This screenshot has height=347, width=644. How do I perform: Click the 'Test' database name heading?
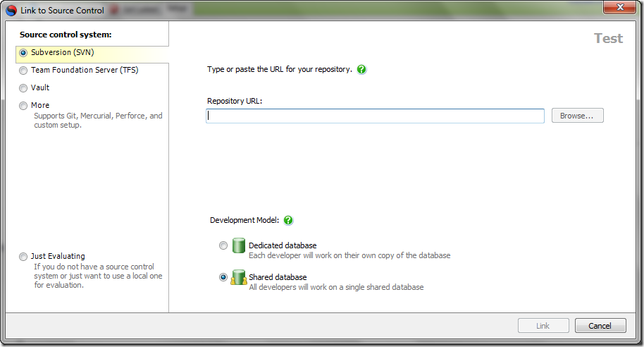point(609,38)
